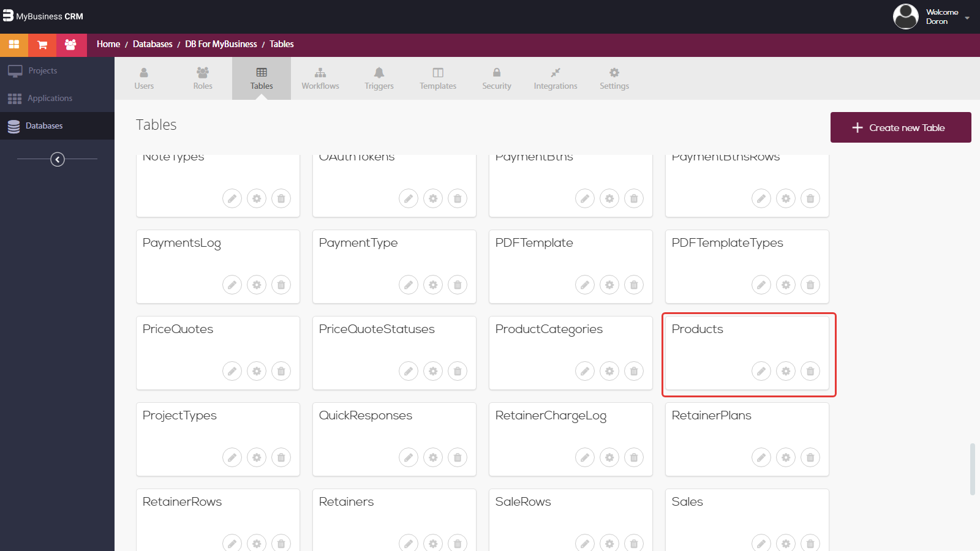The width and height of the screenshot is (980, 551).
Task: Click the Create new Table button
Action: [900, 127]
